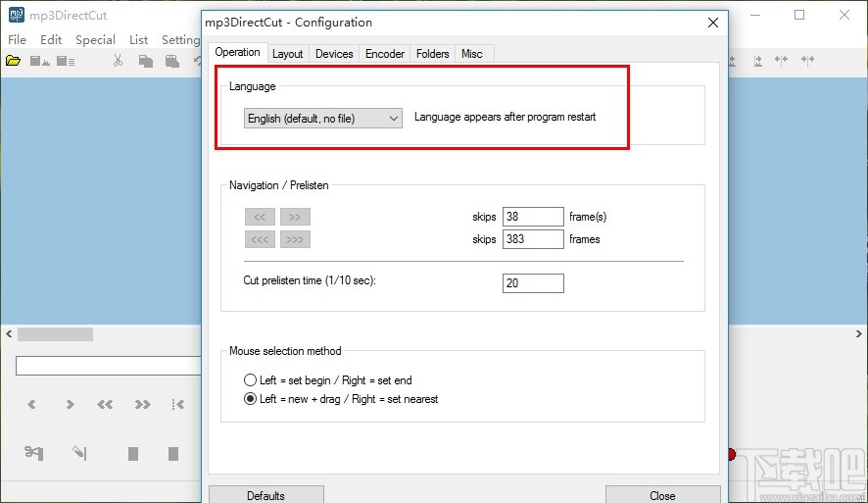Click the Copy icon in main toolbar
The image size is (868, 503).
pos(146,61)
